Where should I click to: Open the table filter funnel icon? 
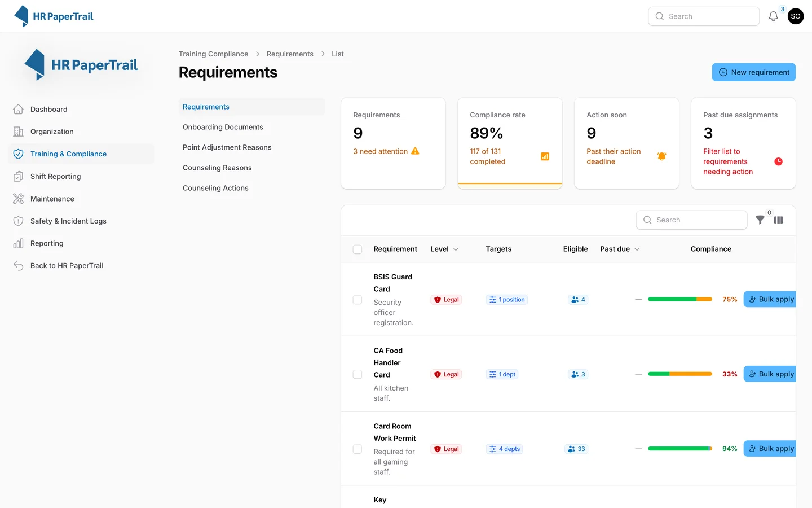tap(760, 220)
